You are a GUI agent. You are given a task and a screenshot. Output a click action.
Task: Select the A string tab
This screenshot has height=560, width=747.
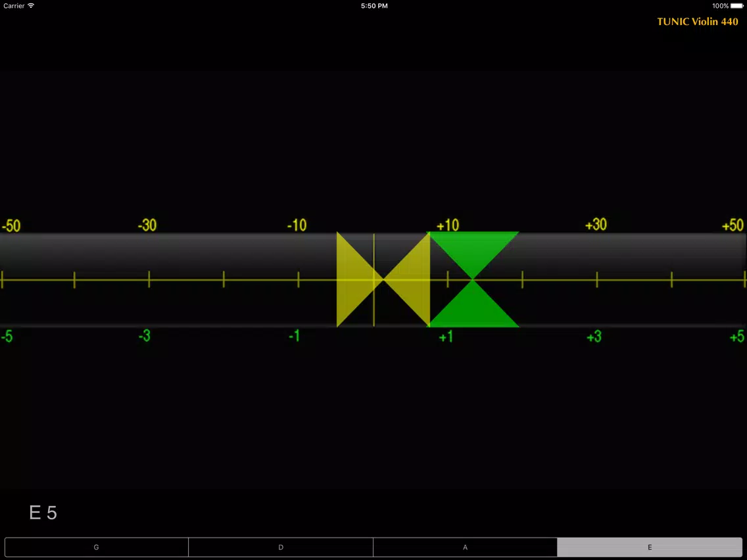pyautogui.click(x=465, y=547)
